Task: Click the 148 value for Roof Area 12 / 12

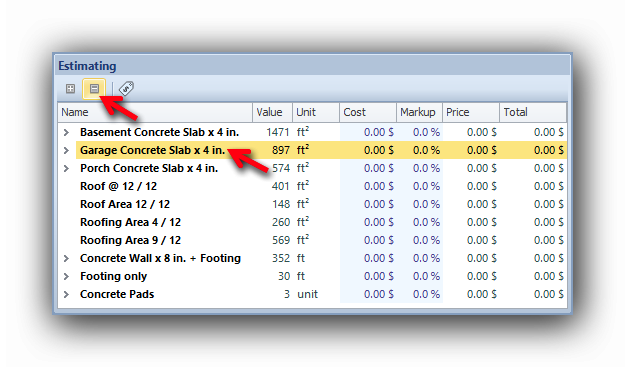Action: [x=281, y=204]
